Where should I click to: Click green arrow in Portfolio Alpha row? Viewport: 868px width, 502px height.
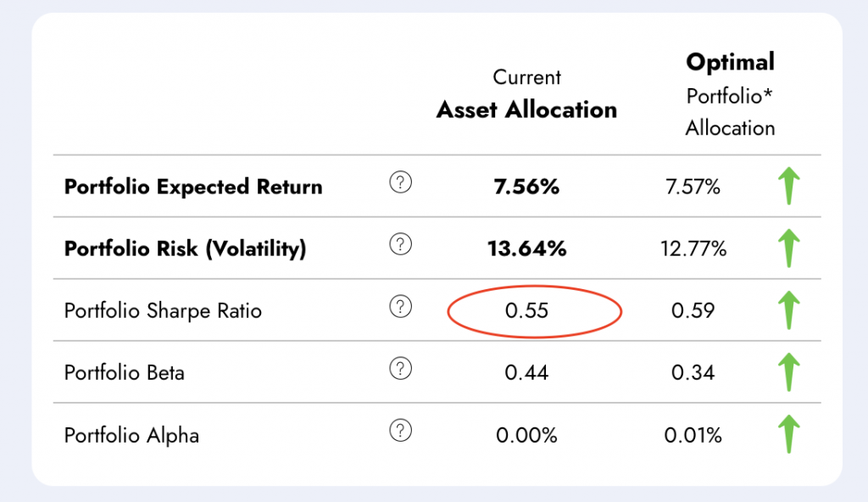789,434
